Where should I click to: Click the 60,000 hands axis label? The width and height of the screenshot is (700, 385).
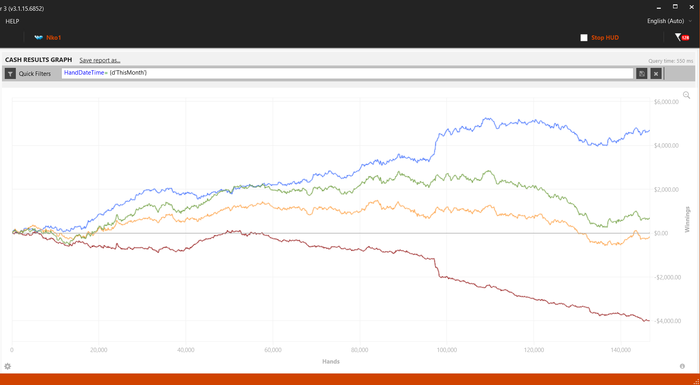[x=273, y=350]
